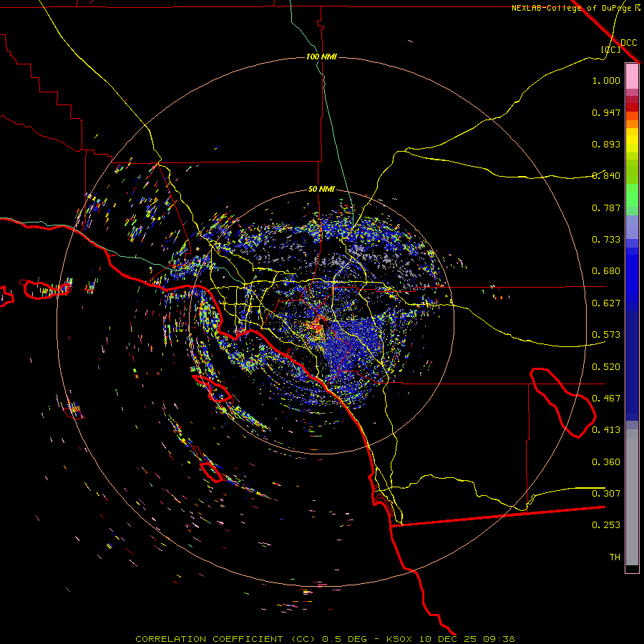The image size is (644, 644).
Task: Click the TH label on the scale
Action: tap(615, 557)
